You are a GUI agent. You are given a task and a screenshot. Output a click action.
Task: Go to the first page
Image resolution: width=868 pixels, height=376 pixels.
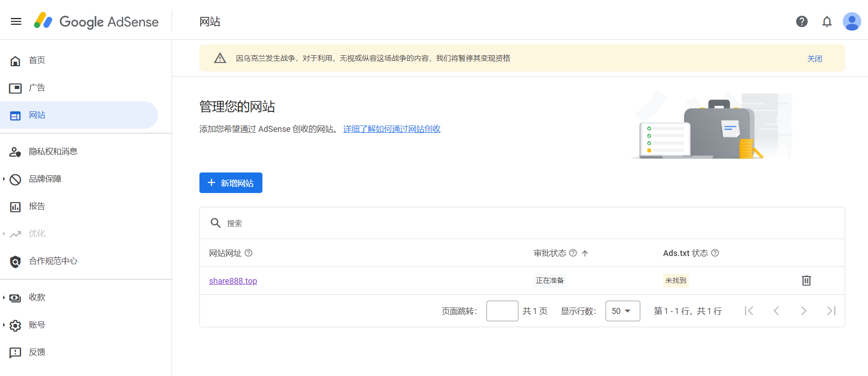pos(749,311)
